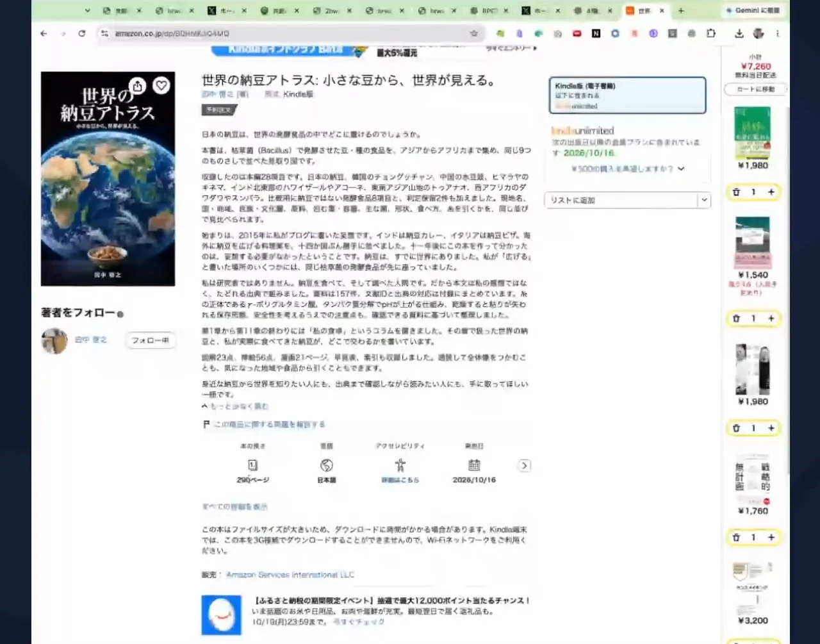Open the Chrome three-dot menu
Image resolution: width=820 pixels, height=644 pixels.
[778, 33]
